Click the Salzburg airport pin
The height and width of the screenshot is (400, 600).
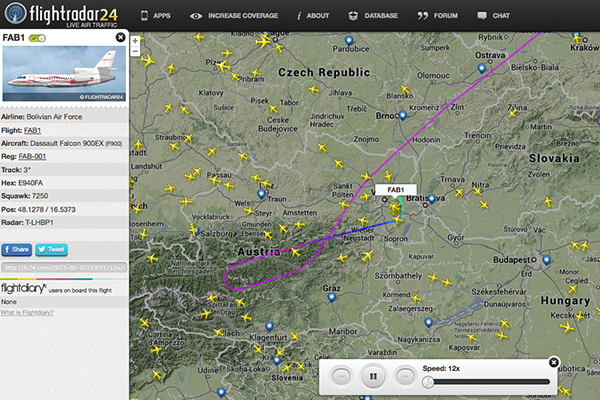196,231
